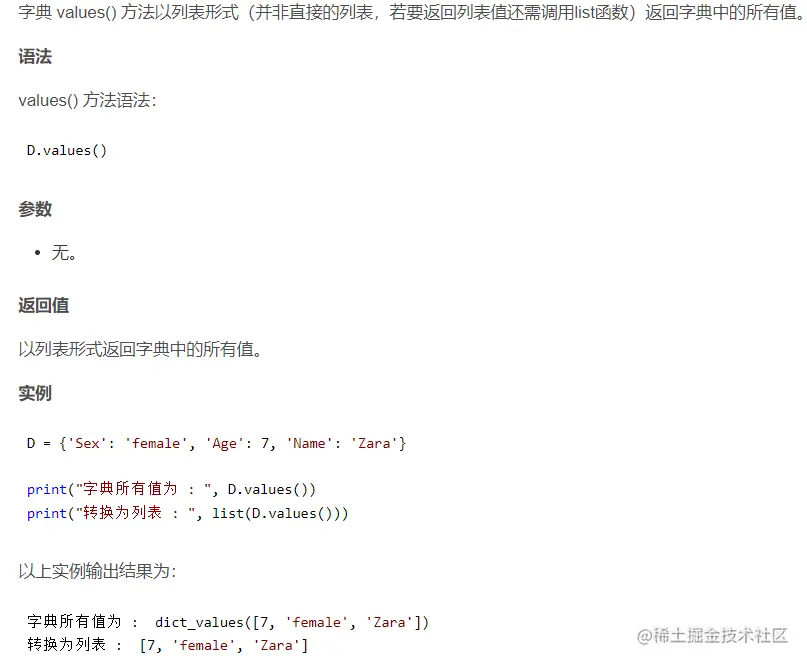
Task: Click the dict_values output line
Action: coord(228,622)
